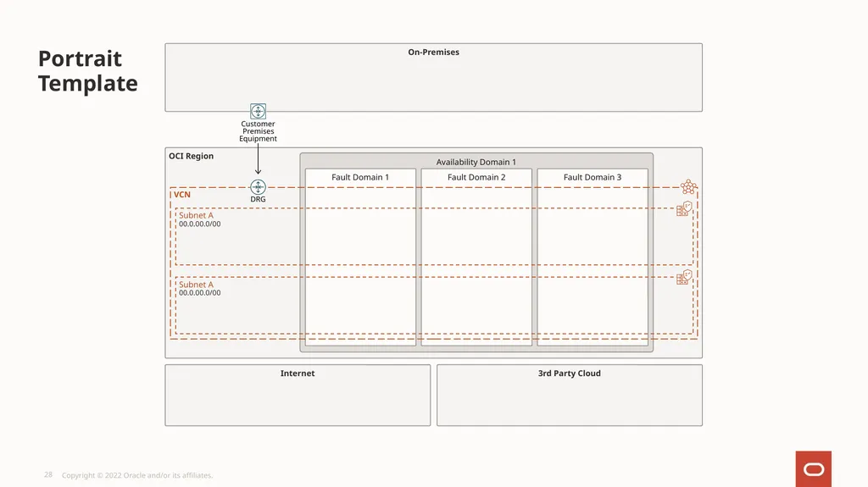Viewport: 868px width, 487px height.
Task: Click slide number 28 in the footer
Action: coord(48,475)
